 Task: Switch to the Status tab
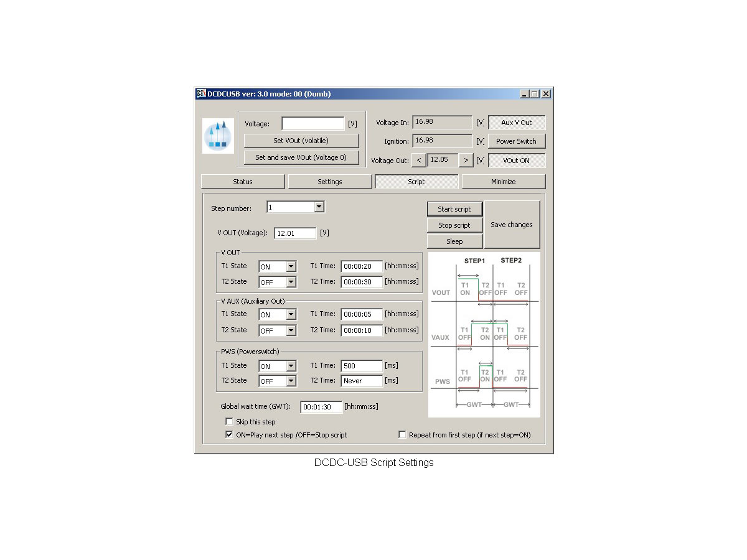click(x=243, y=182)
